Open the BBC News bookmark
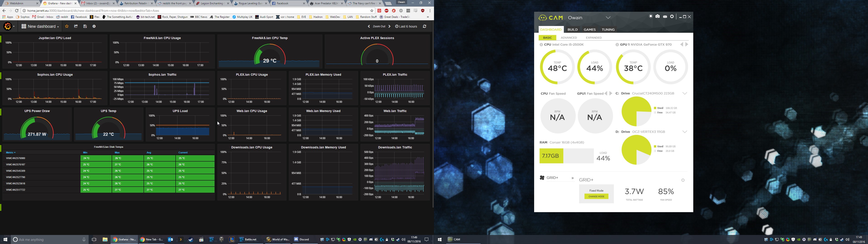Viewport: 868px width, 244px height. 199,17
